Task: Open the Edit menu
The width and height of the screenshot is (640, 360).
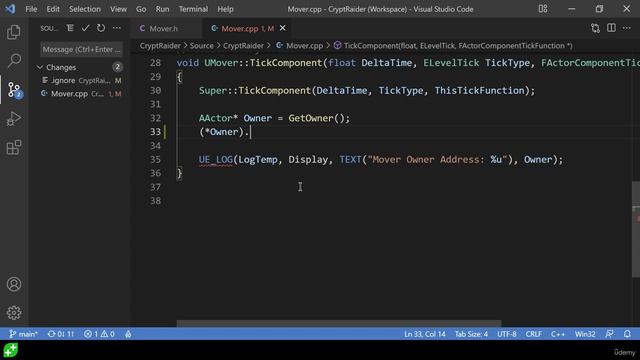Action: (x=53, y=9)
